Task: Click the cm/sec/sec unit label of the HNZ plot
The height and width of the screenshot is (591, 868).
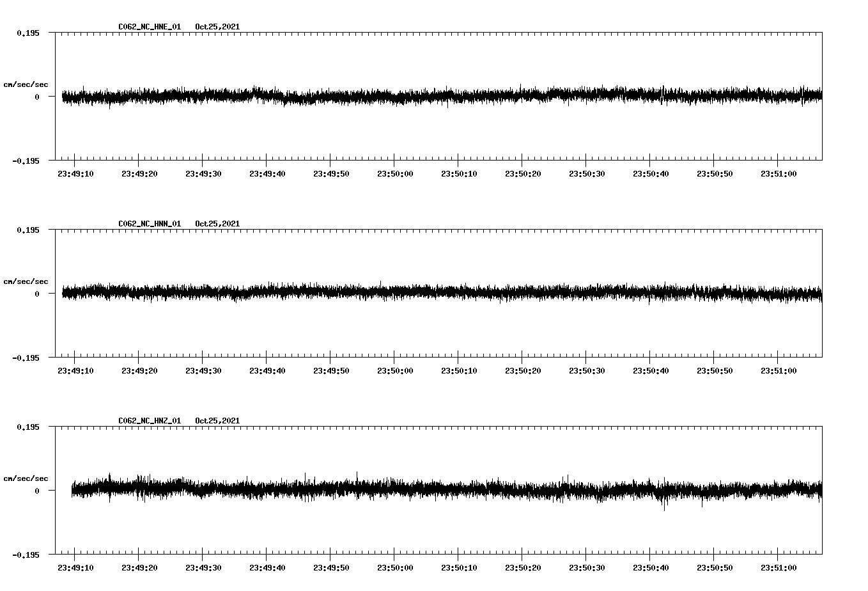Action: pos(26,478)
